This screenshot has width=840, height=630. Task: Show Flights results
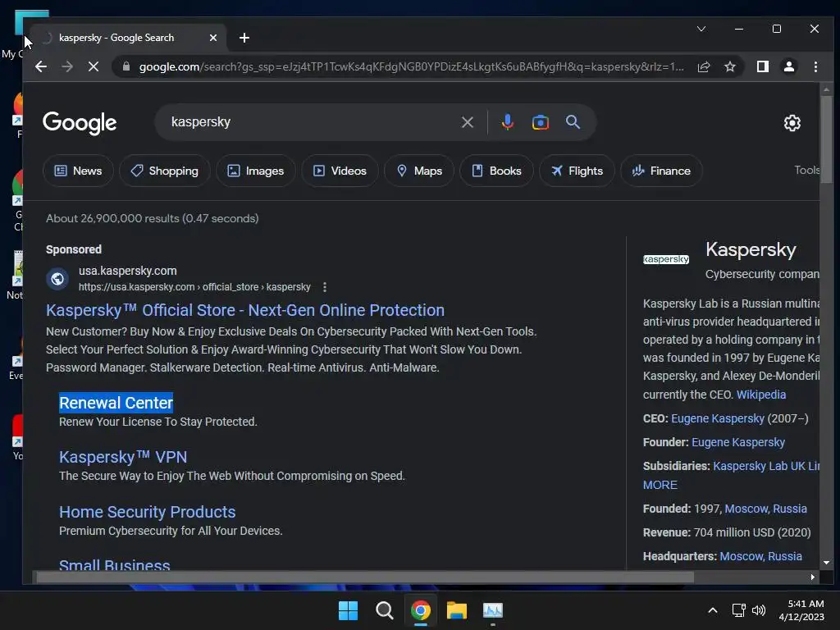coord(577,171)
